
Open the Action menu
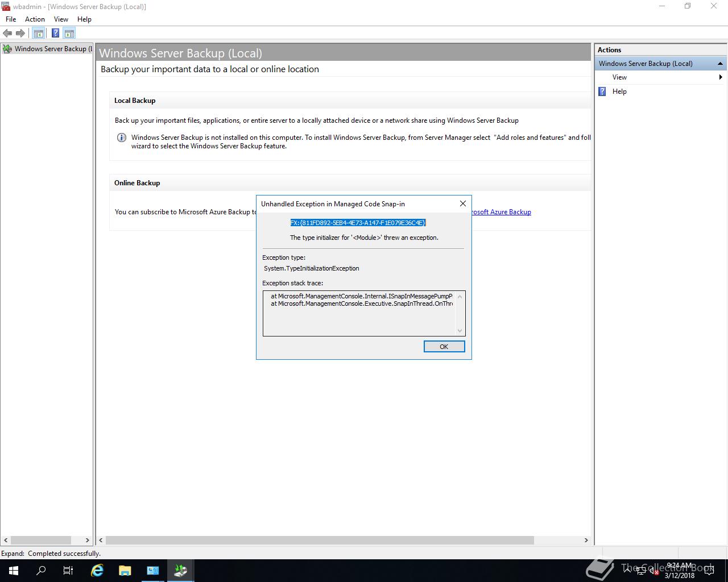point(35,19)
